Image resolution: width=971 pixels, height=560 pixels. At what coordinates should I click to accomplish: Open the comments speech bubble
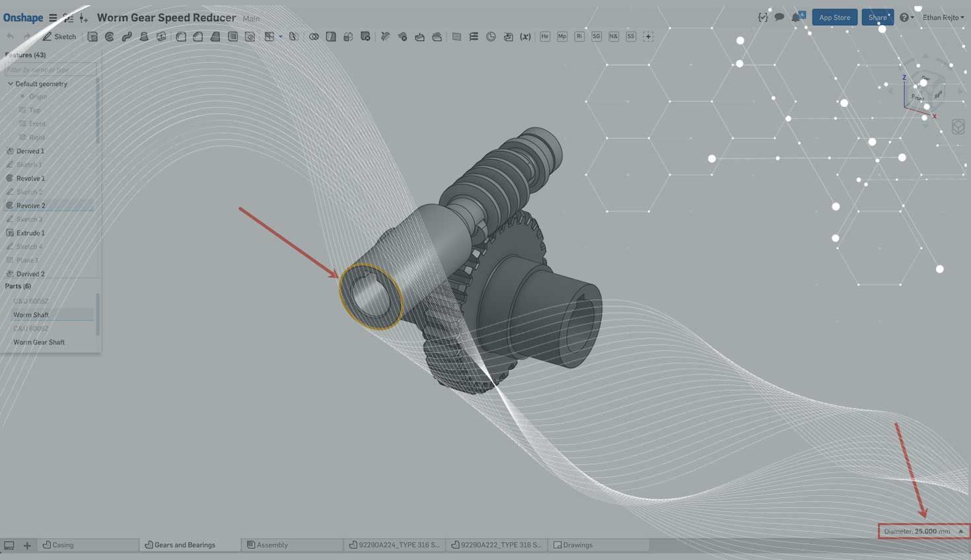coord(779,17)
